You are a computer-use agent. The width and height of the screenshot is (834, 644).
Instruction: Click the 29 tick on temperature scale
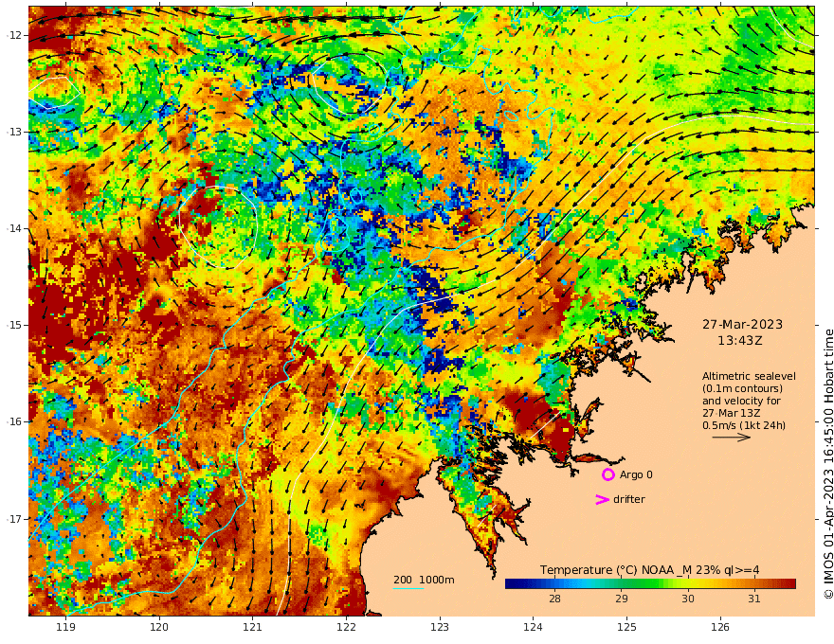622,599
